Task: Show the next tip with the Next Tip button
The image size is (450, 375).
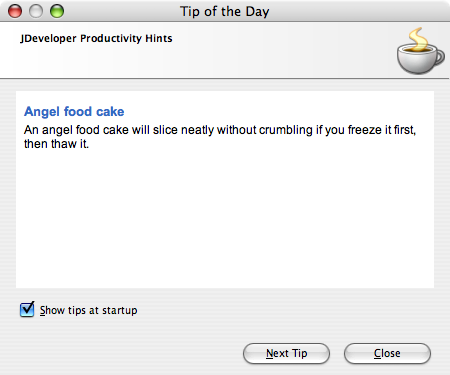Action: tap(286, 353)
